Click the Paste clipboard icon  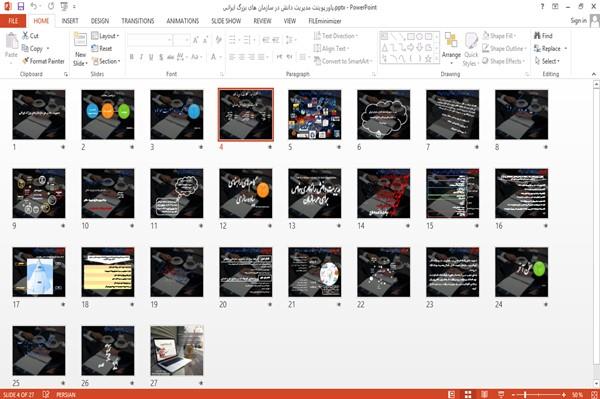[x=11, y=41]
